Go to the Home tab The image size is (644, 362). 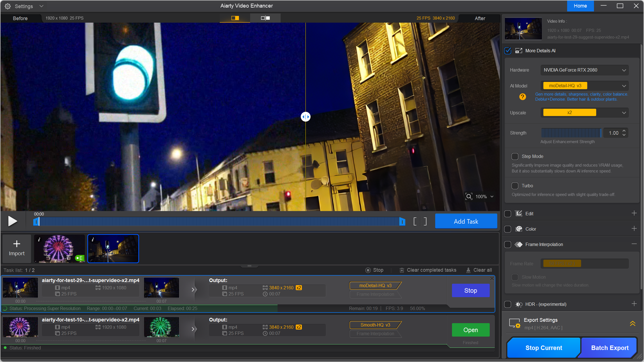coord(580,6)
